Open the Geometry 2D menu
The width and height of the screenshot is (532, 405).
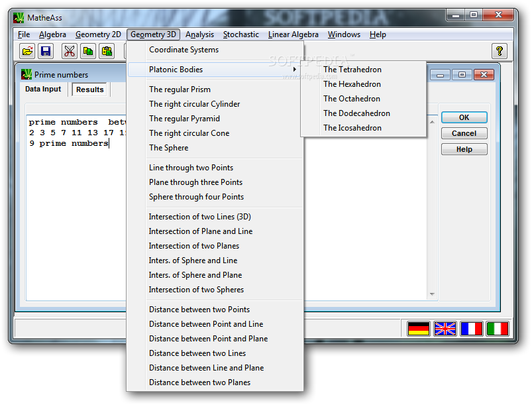click(x=98, y=34)
